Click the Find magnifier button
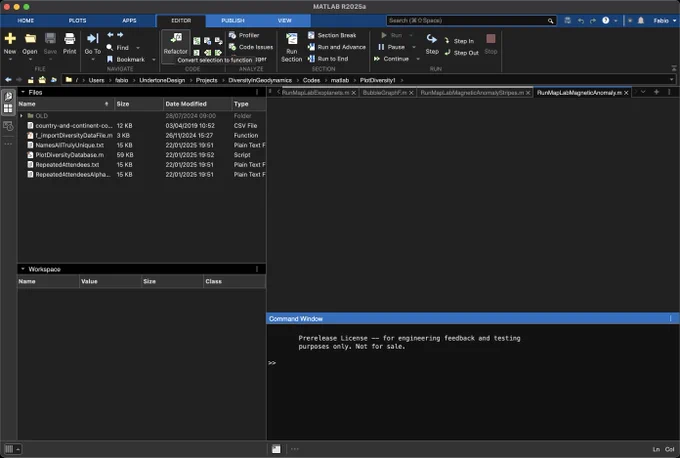 (118, 47)
